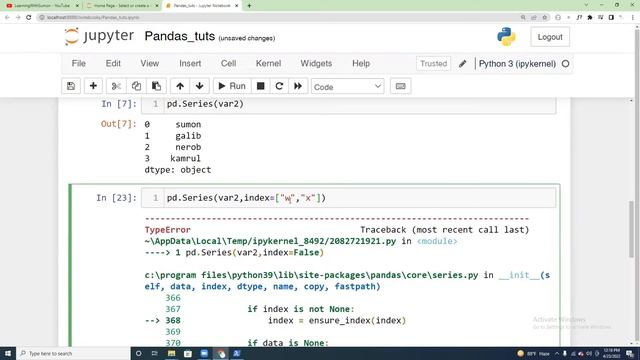Screen dimensions: 640x360
Task: Click the Trusted notebook button
Action: click(433, 64)
